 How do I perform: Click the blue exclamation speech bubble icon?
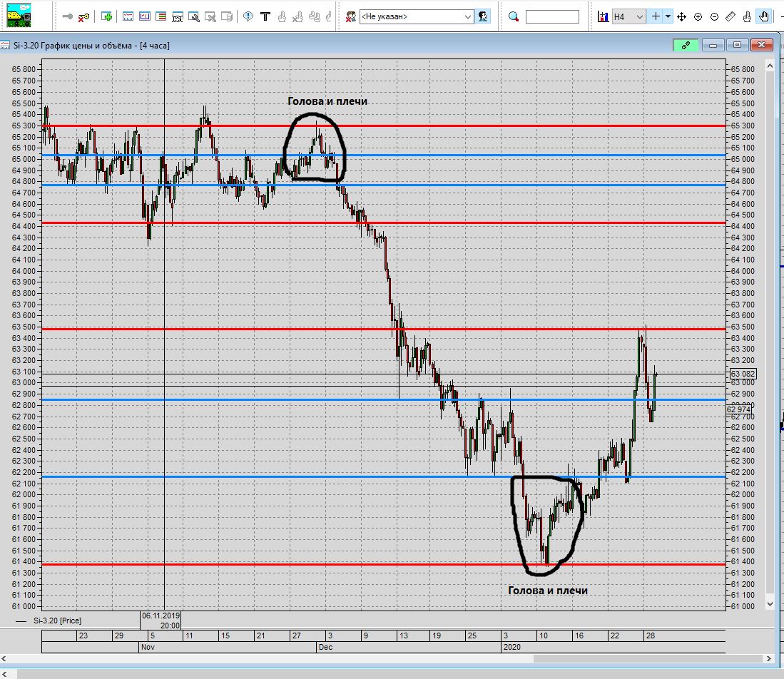(x=248, y=16)
